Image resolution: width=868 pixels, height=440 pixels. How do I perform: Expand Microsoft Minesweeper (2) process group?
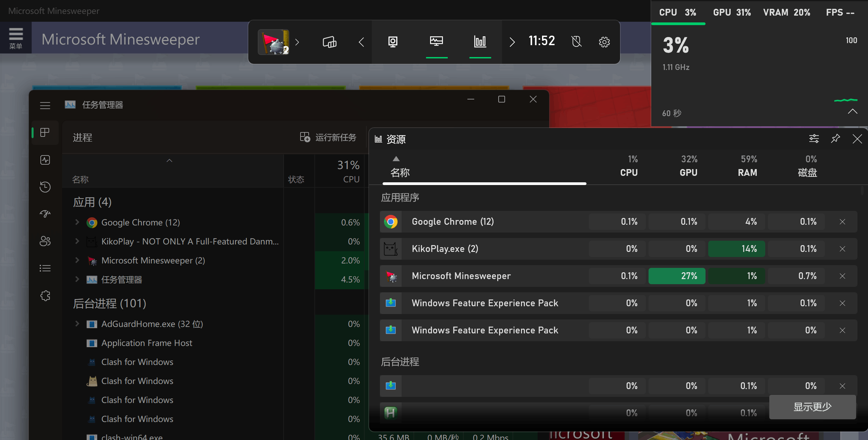click(77, 260)
